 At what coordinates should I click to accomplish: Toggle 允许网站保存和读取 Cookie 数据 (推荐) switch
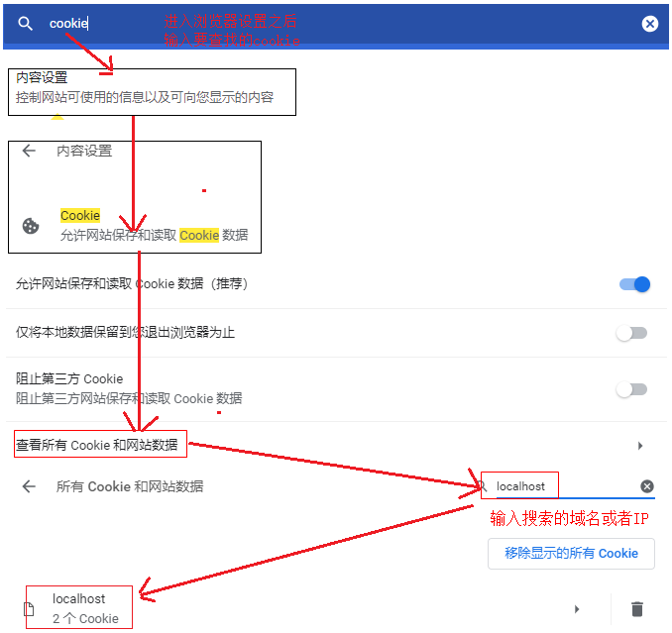click(634, 284)
